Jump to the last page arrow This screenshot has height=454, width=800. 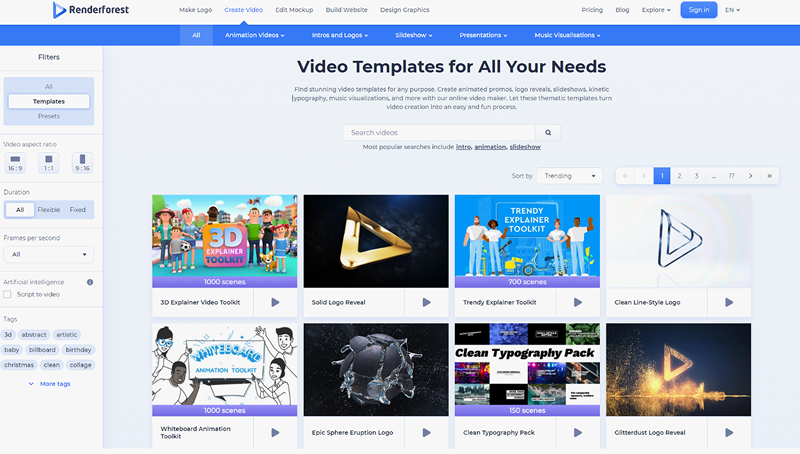[769, 176]
